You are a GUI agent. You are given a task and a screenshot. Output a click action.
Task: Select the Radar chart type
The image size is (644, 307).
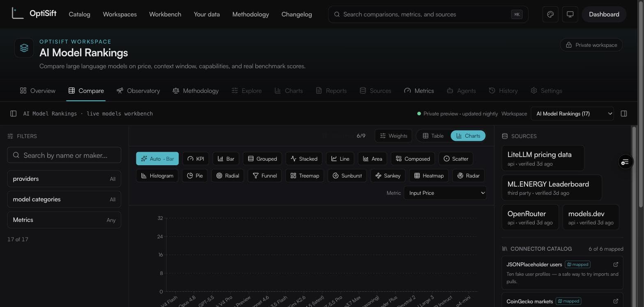(469, 175)
